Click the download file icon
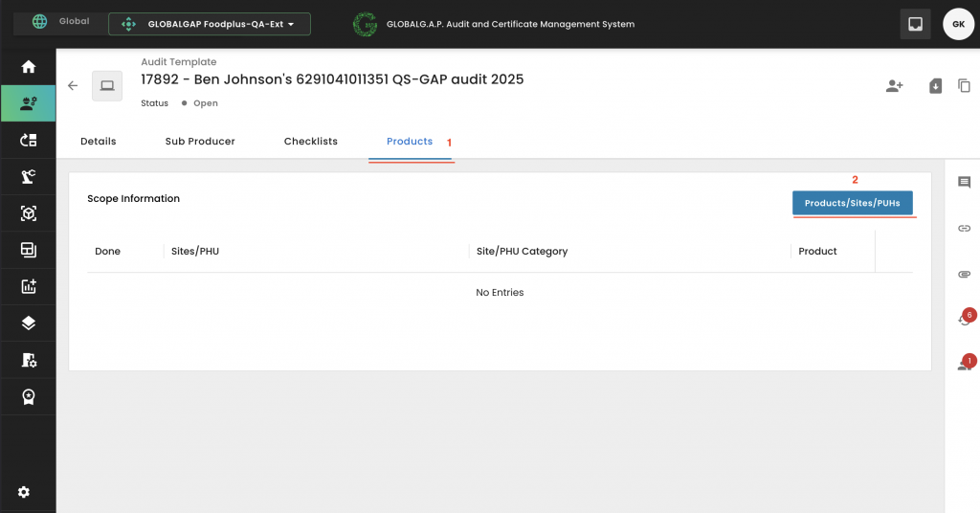This screenshot has width=980, height=513. 936,86
